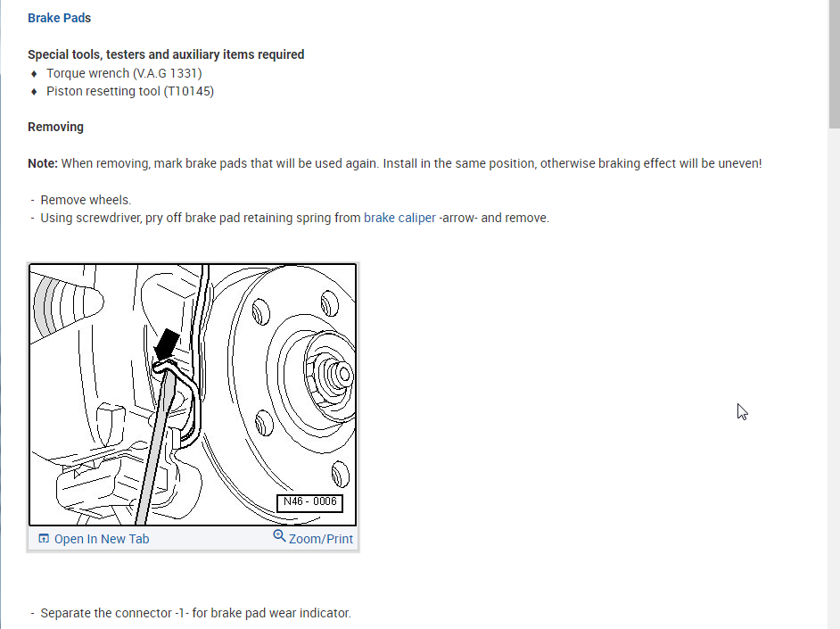Image resolution: width=840 pixels, height=629 pixels.
Task: Click the Zoom/Print magnifier icon
Action: tap(279, 536)
